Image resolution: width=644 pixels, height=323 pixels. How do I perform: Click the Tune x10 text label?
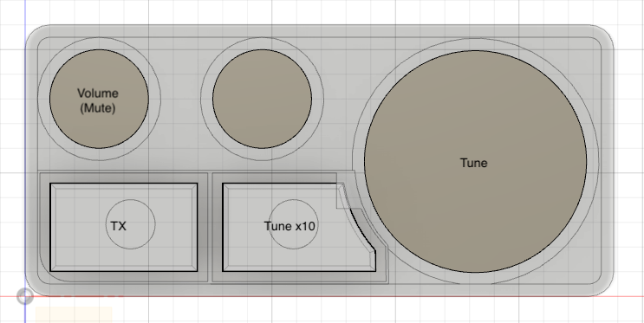289,226
